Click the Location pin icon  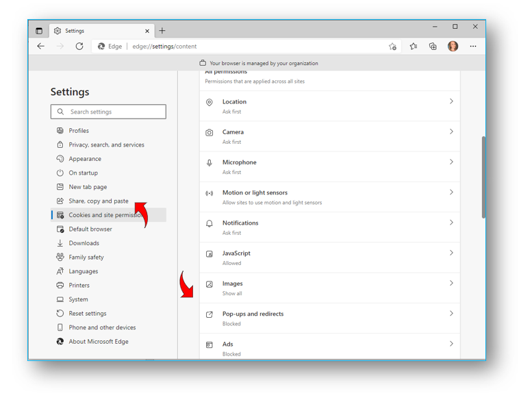[210, 102]
